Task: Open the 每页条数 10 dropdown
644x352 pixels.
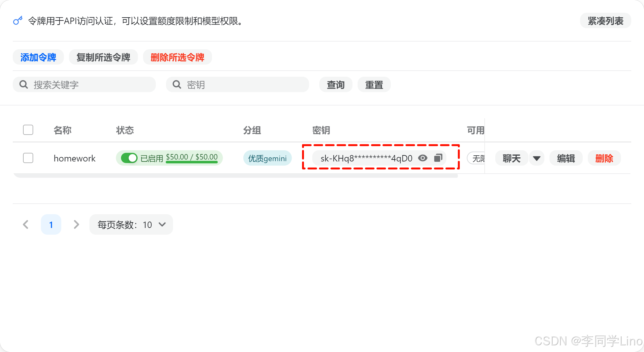Action: 131,224
